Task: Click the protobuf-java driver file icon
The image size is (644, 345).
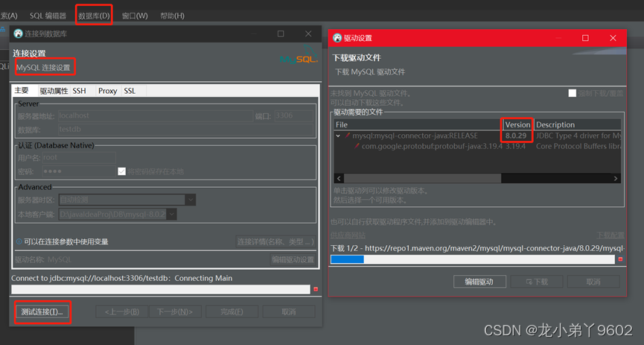Action: [x=357, y=146]
